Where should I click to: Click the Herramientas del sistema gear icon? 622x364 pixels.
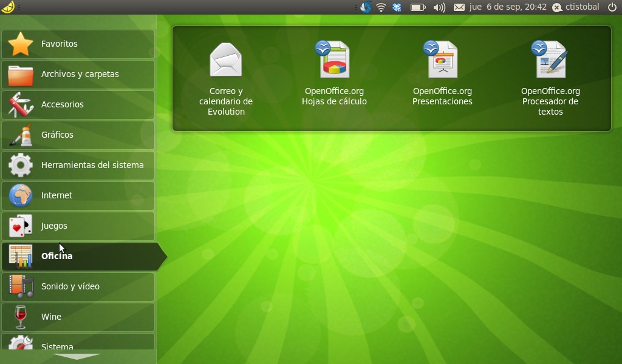(20, 165)
